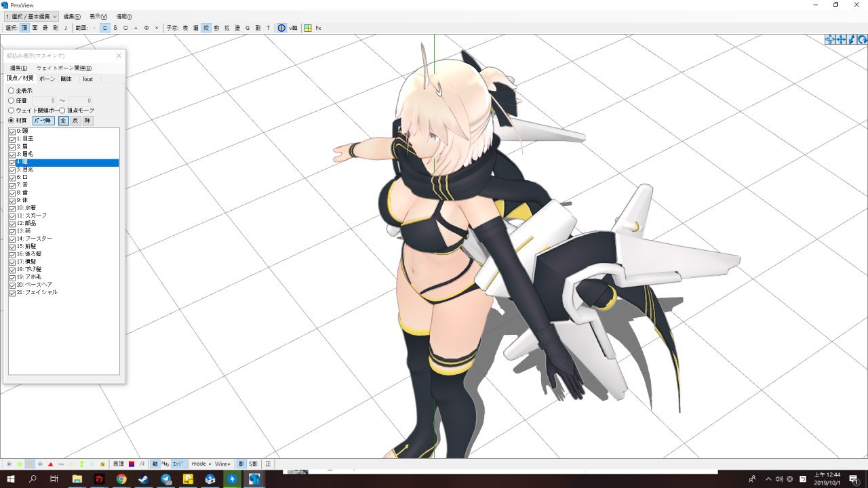Screen dimensions: 868x488
Task: Click the 全 select-all button
Action: pos(63,121)
